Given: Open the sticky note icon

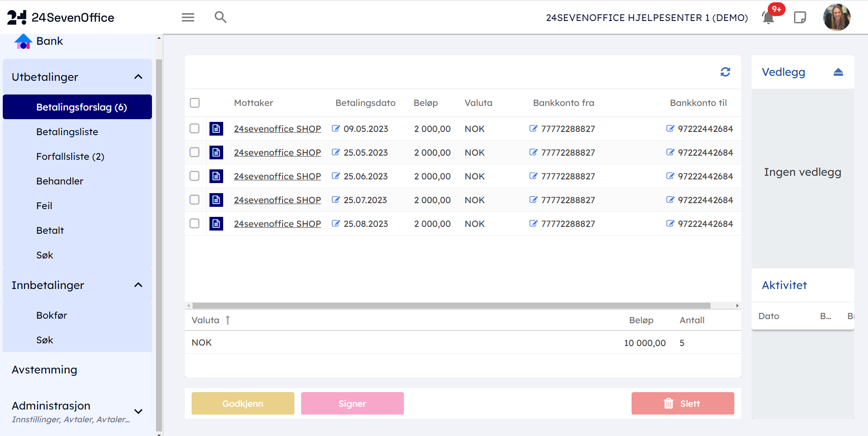Looking at the screenshot, I should point(800,18).
